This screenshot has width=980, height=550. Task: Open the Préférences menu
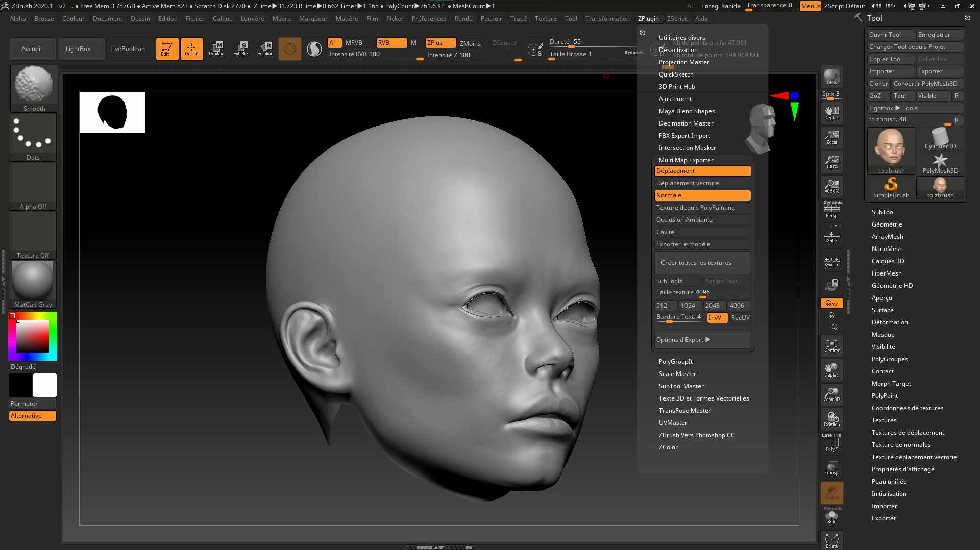(429, 19)
